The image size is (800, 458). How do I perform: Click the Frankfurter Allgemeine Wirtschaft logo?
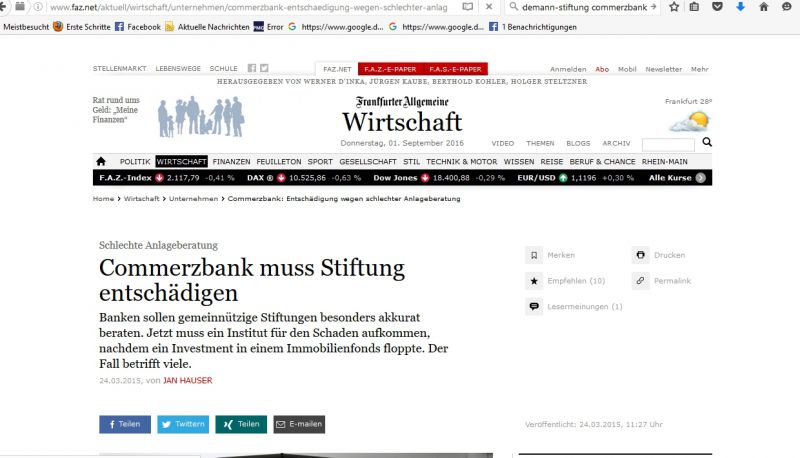(402, 115)
